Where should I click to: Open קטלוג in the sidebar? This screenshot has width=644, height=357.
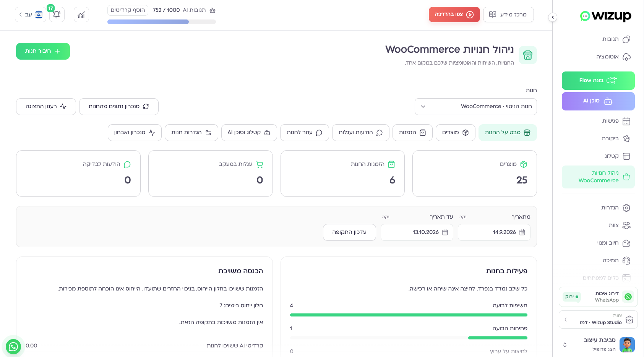[x=598, y=156]
